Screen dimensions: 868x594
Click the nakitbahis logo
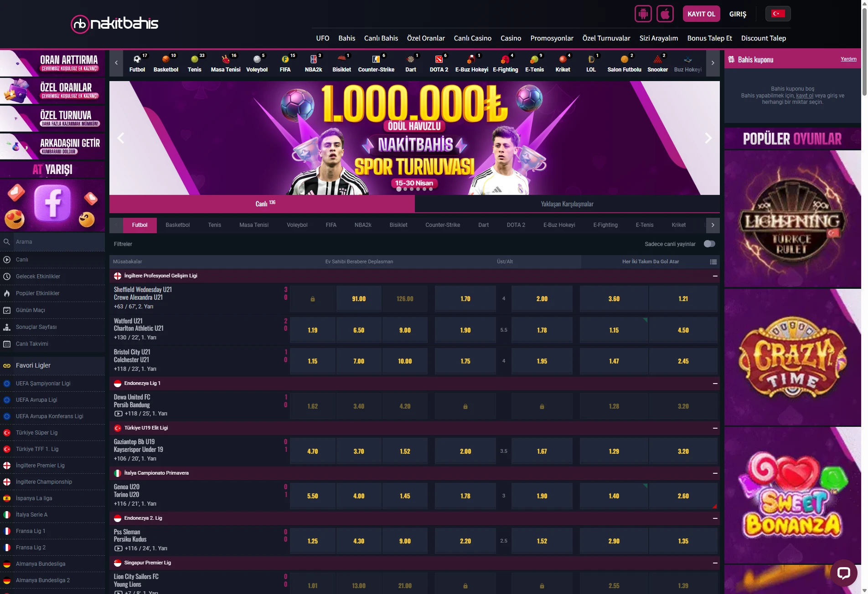point(115,24)
